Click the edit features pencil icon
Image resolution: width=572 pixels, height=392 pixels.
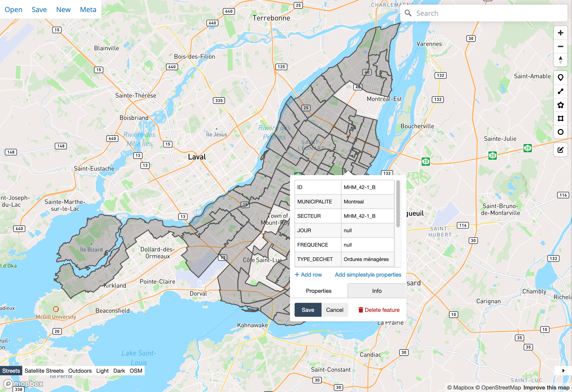[560, 150]
